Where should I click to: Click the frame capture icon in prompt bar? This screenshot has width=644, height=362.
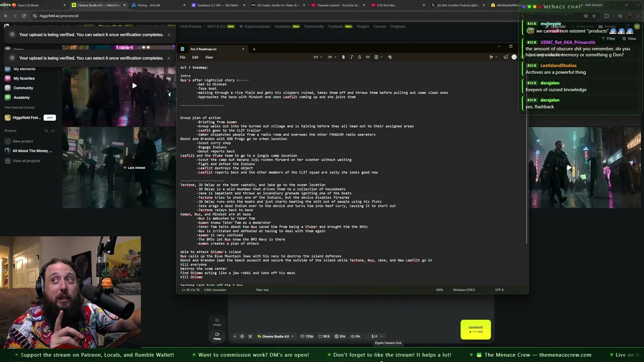[x=250, y=336]
